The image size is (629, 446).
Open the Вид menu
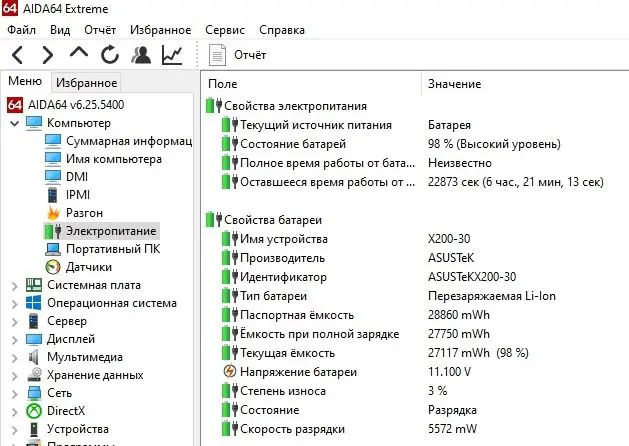click(x=60, y=30)
